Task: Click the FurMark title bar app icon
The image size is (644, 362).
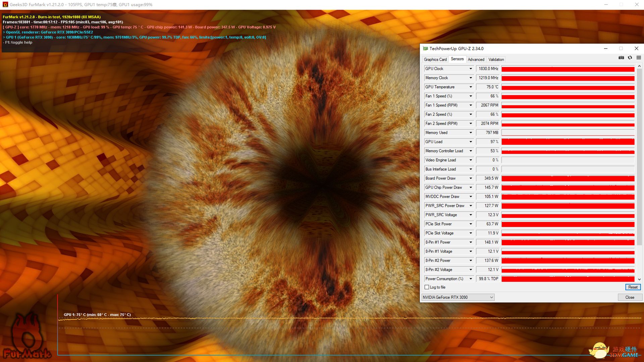Action: pyautogui.click(x=5, y=5)
